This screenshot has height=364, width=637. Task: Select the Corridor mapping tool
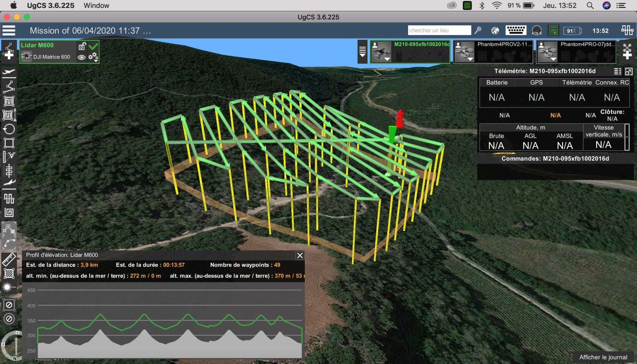9,171
